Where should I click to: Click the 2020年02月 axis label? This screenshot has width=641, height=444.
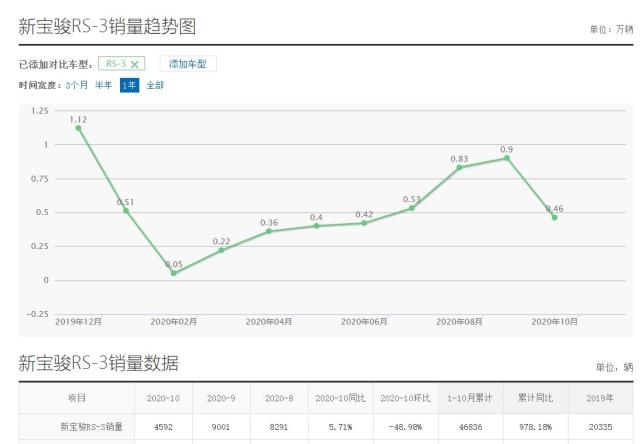[174, 322]
